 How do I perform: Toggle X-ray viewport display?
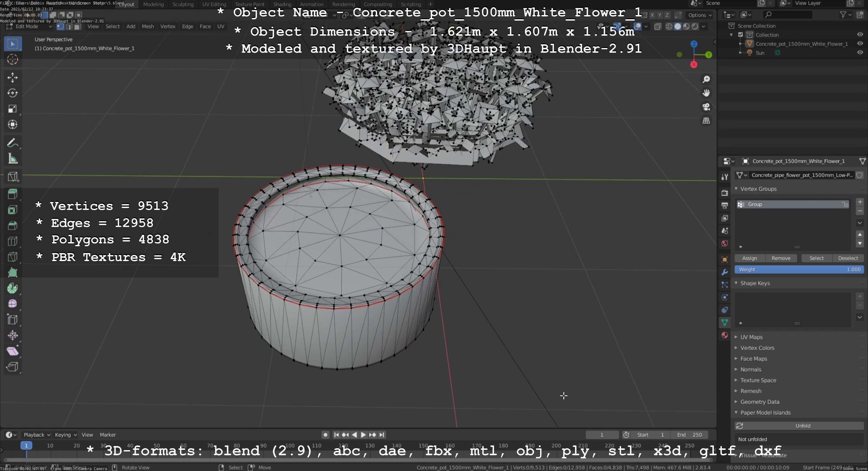pyautogui.click(x=657, y=27)
